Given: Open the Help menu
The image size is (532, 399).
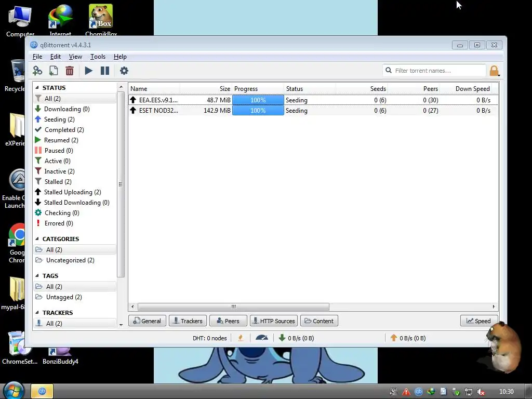Looking at the screenshot, I should 120,57.
